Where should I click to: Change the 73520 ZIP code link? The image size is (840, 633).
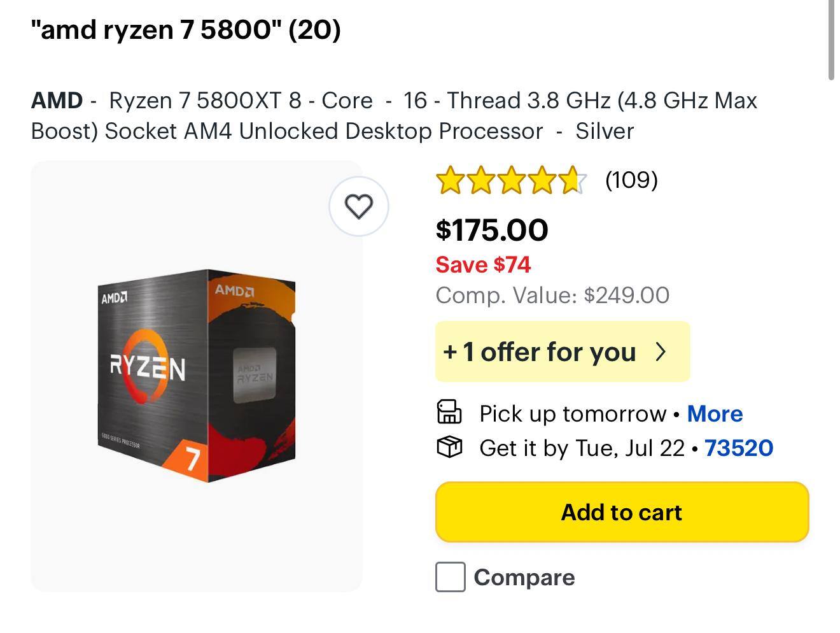pyautogui.click(x=738, y=448)
